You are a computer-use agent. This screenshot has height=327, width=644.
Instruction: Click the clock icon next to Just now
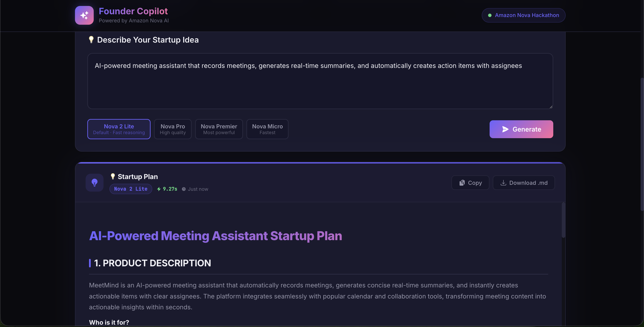[x=184, y=189]
